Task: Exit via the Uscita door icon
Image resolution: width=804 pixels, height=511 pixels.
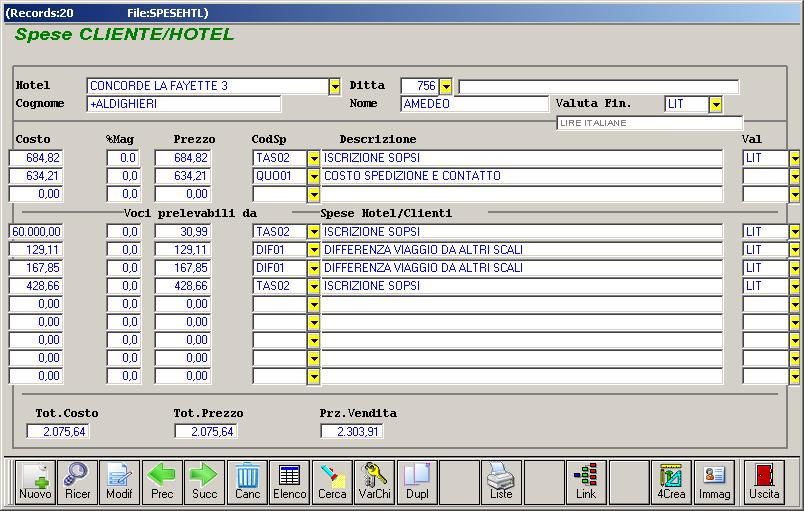Action: [764, 482]
